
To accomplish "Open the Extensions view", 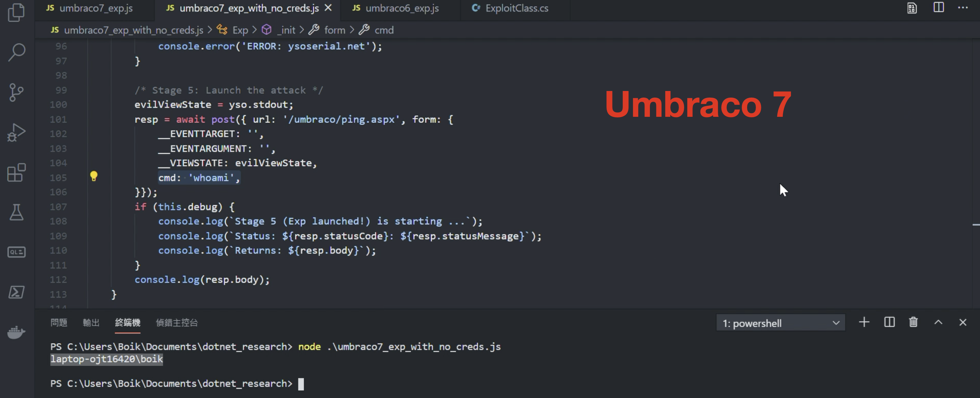I will [x=16, y=173].
